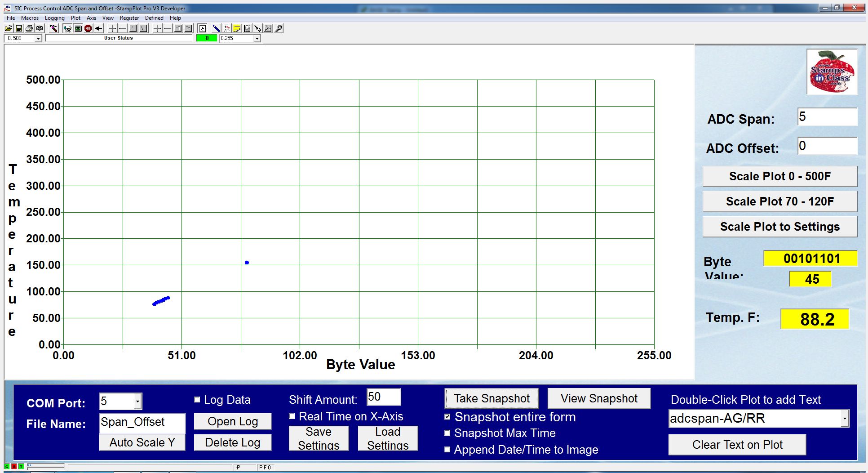Click the second plus icon in toolbar

point(157,28)
